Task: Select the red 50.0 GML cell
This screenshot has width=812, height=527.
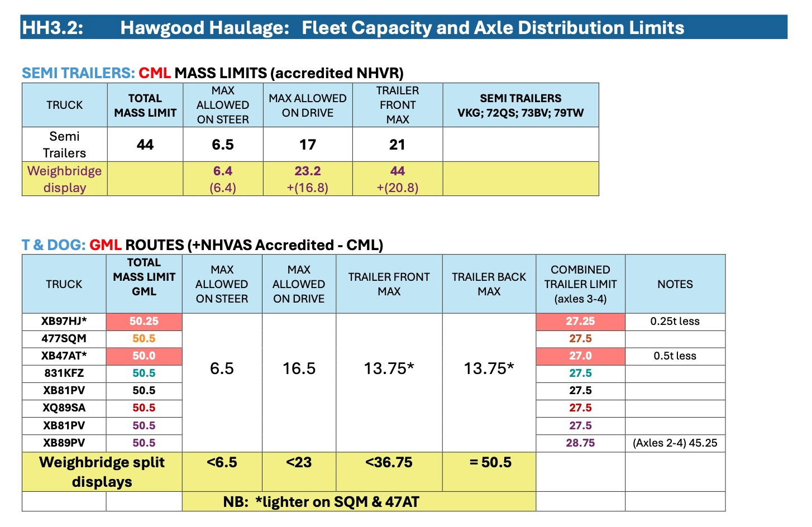Action: [144, 356]
